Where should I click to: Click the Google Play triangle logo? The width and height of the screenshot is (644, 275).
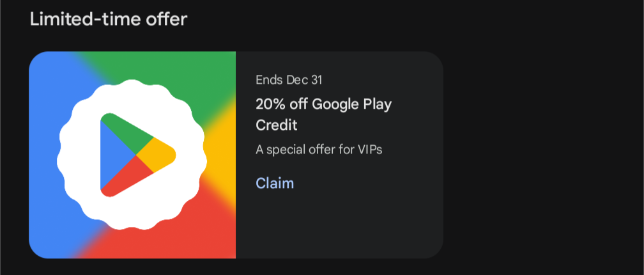[x=138, y=155]
